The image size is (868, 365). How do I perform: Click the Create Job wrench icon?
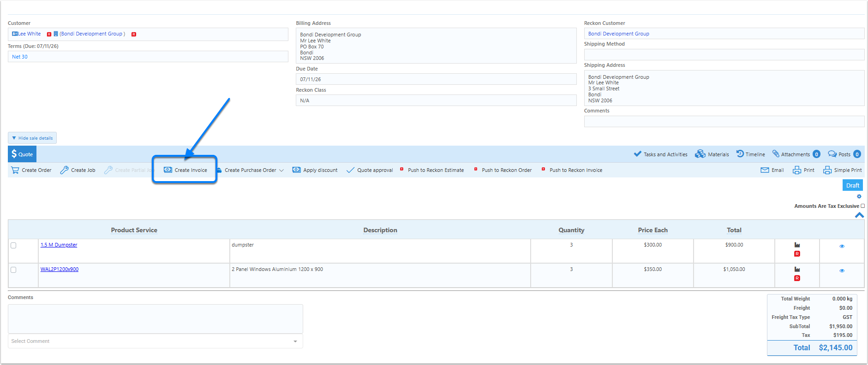(x=64, y=170)
